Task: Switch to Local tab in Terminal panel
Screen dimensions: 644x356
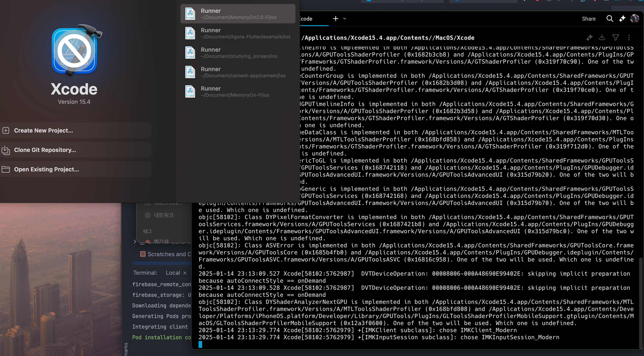Action: [x=173, y=273]
